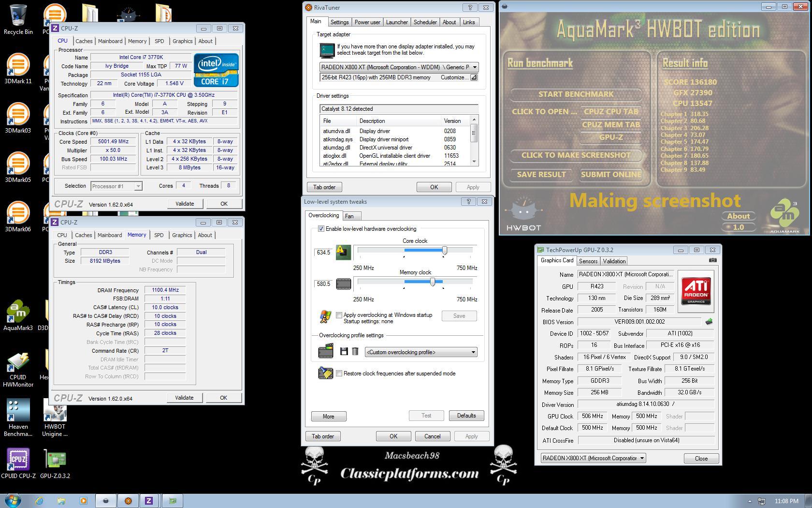
Task: Open HWBOT Unigine desktop icon
Action: click(x=55, y=418)
